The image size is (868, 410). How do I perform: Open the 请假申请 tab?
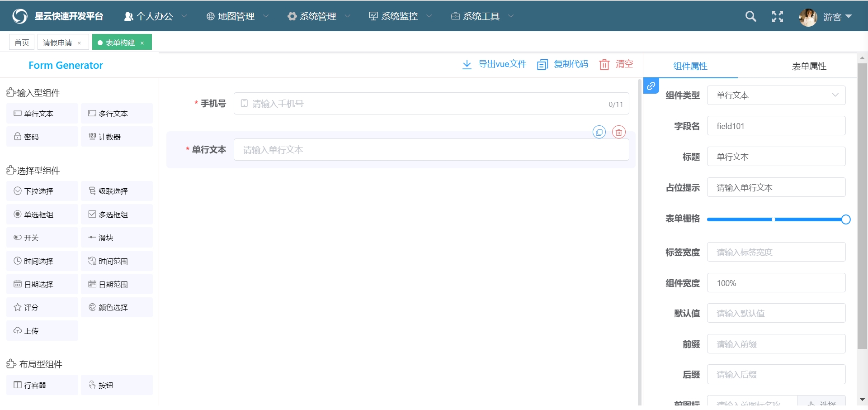(x=57, y=43)
